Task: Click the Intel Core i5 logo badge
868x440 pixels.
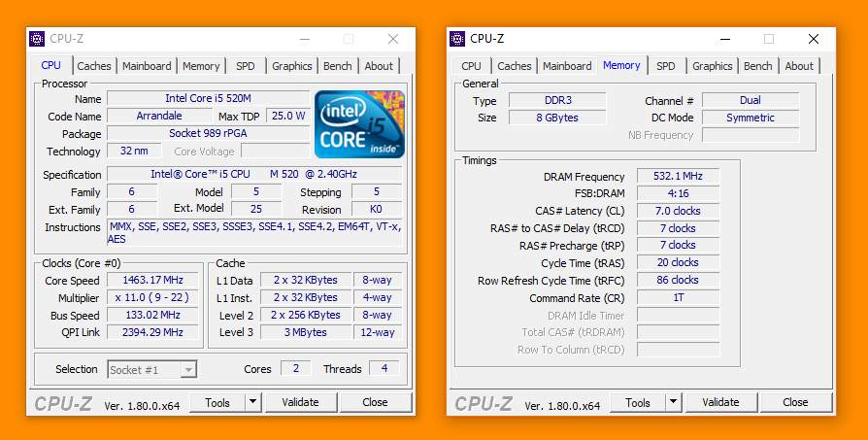Action: pos(360,124)
